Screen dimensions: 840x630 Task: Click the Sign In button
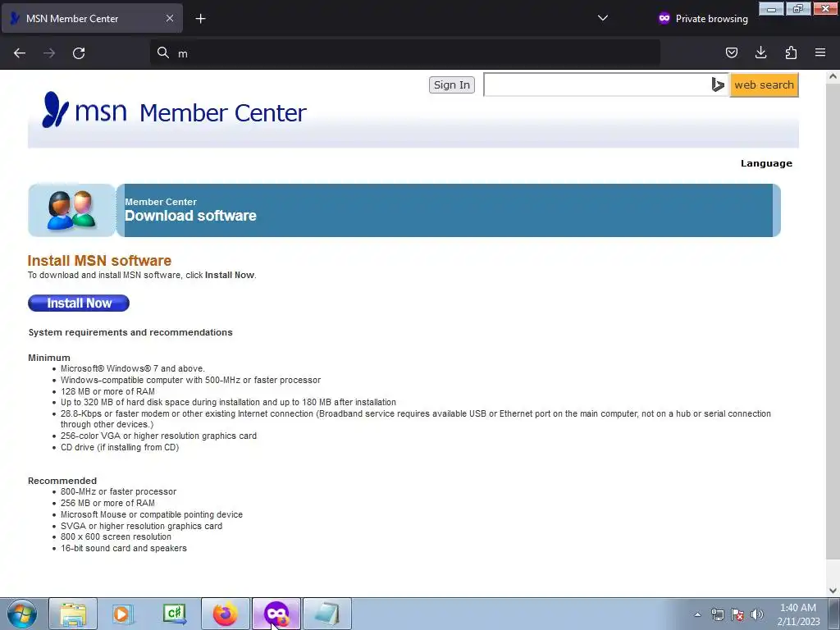[452, 84]
